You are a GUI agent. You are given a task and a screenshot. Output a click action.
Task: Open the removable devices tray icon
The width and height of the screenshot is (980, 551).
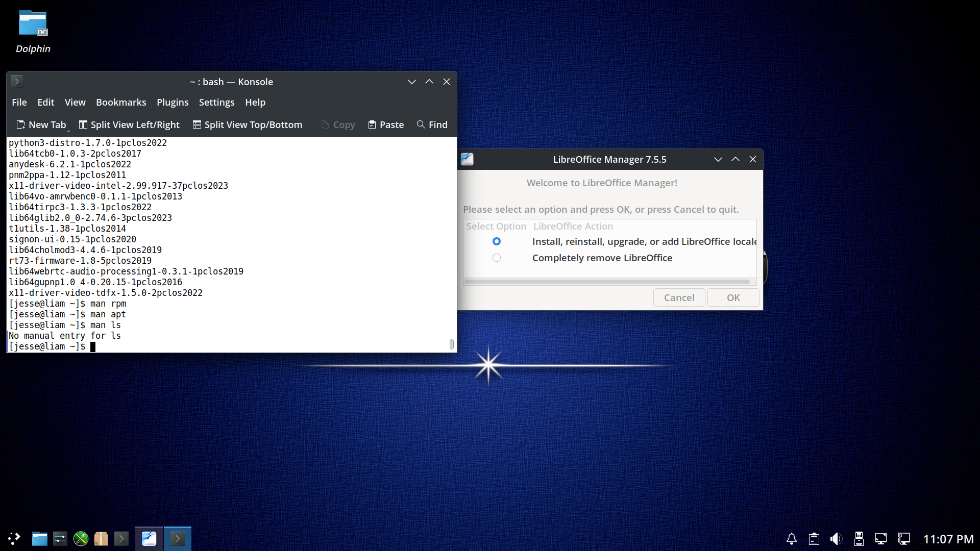(859, 539)
